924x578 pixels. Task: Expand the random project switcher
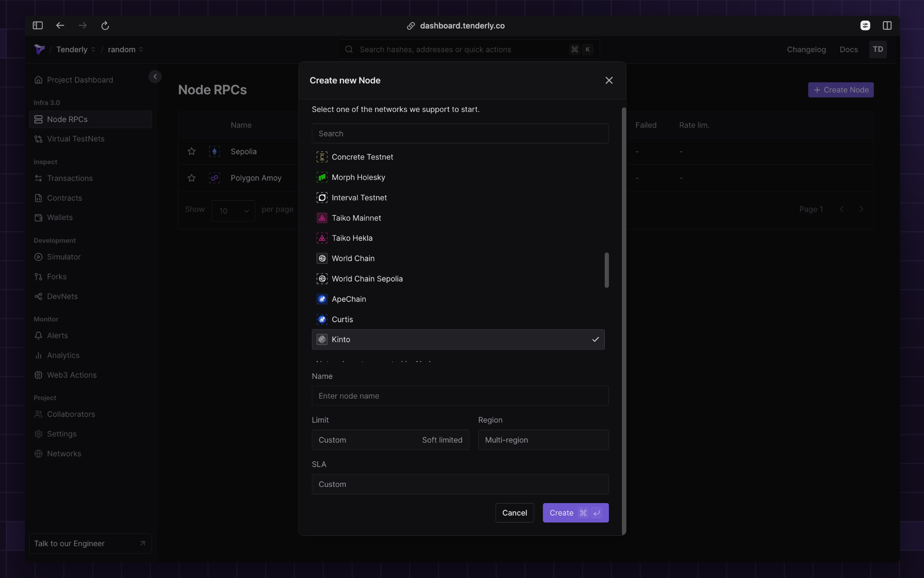pyautogui.click(x=125, y=49)
